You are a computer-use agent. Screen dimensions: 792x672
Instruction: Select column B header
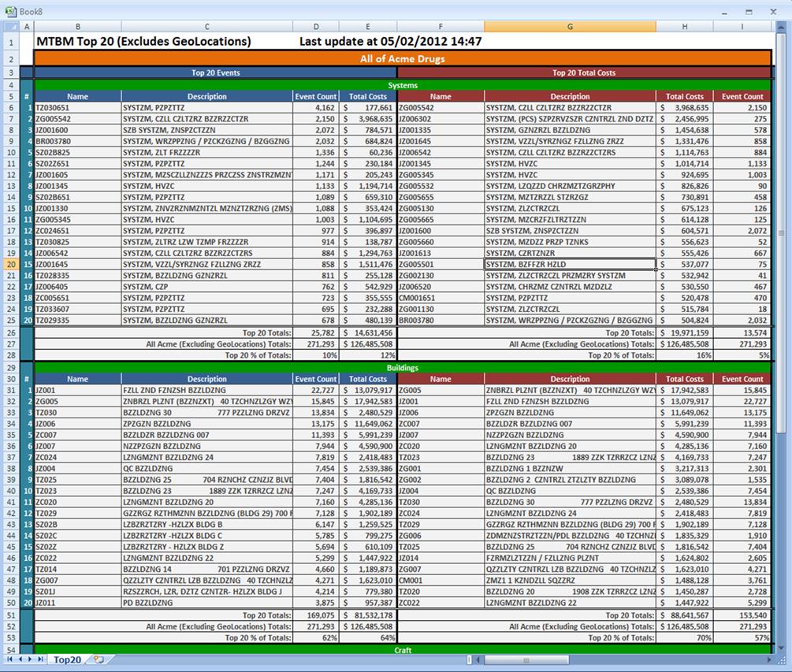78,27
